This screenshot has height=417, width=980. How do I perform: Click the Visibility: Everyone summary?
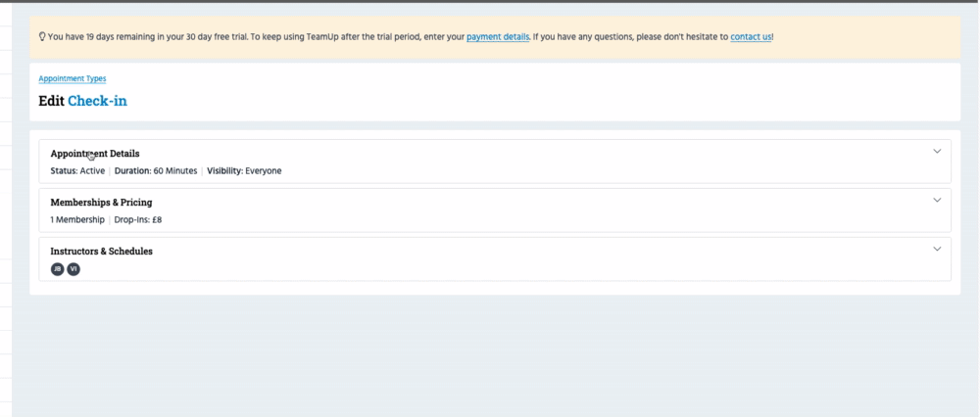point(244,171)
